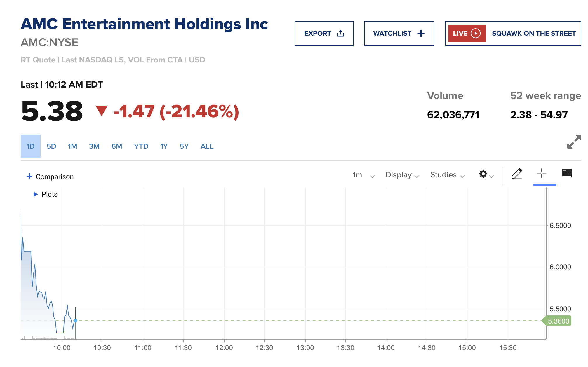Click the pencil draw tool icon

pyautogui.click(x=517, y=174)
